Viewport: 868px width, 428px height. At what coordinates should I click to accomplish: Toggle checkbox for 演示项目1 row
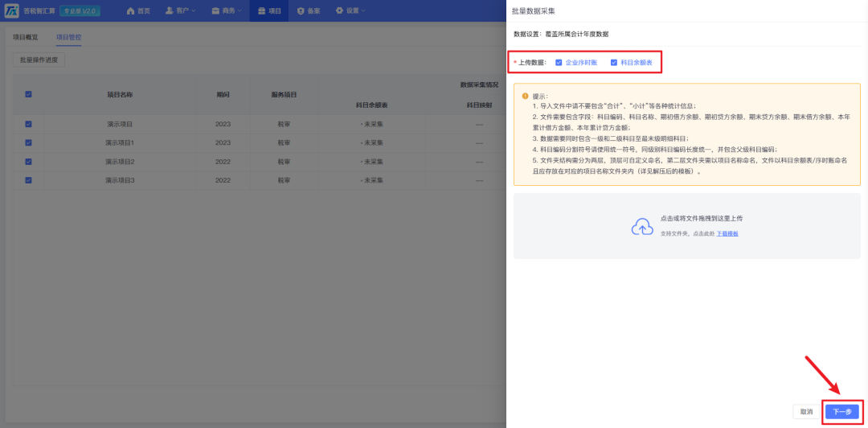click(x=28, y=142)
